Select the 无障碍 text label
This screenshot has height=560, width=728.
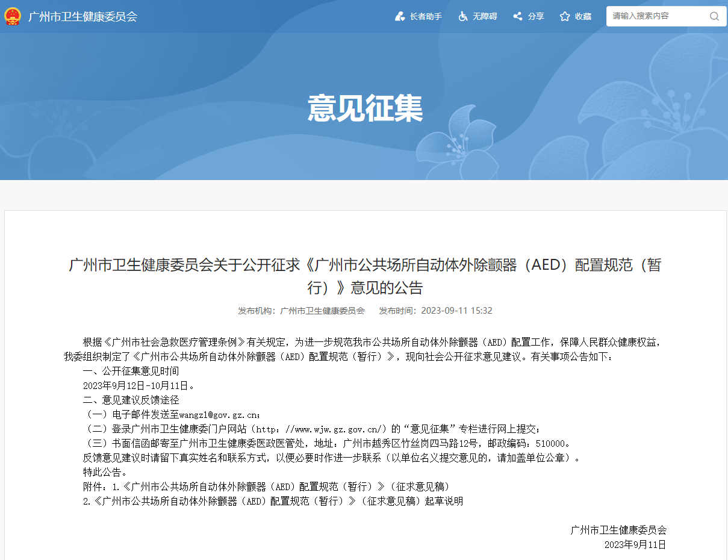(485, 16)
